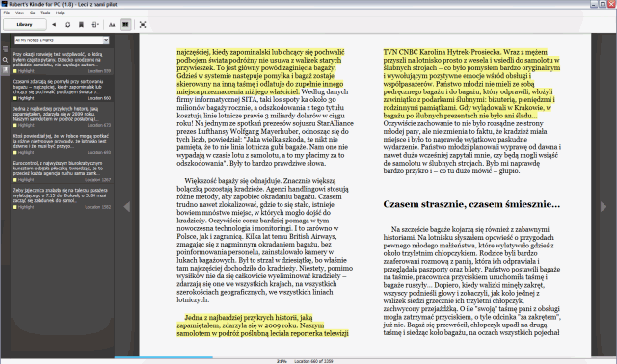Minimize the Kindle for PC window
The width and height of the screenshot is (617, 364).
coord(594,4)
